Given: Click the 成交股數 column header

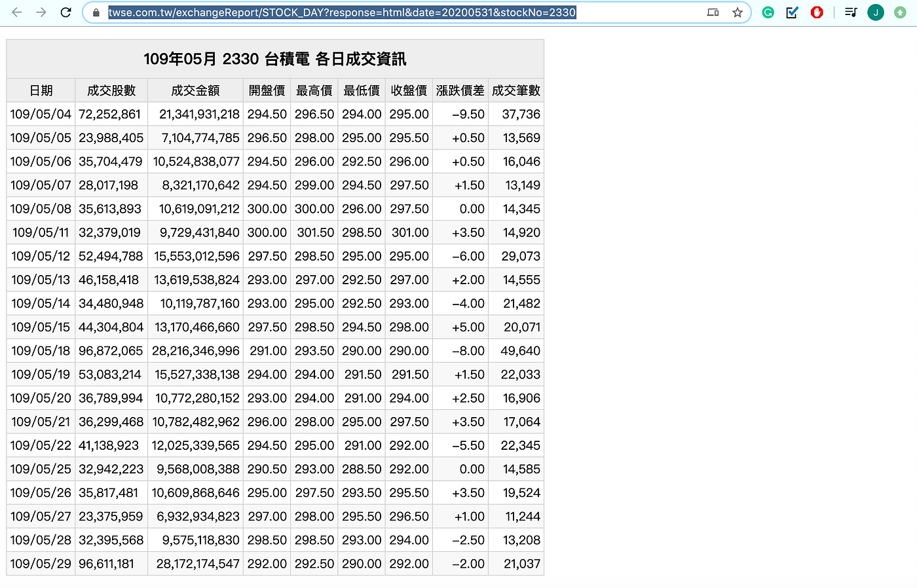Looking at the screenshot, I should 111,90.
